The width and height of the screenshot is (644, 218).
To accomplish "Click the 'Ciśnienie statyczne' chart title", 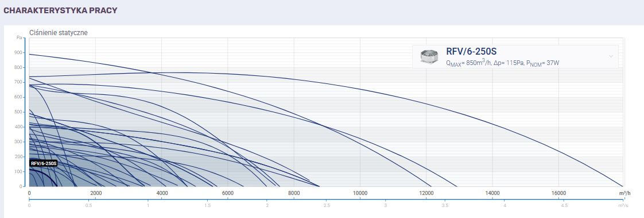I will click(59, 32).
